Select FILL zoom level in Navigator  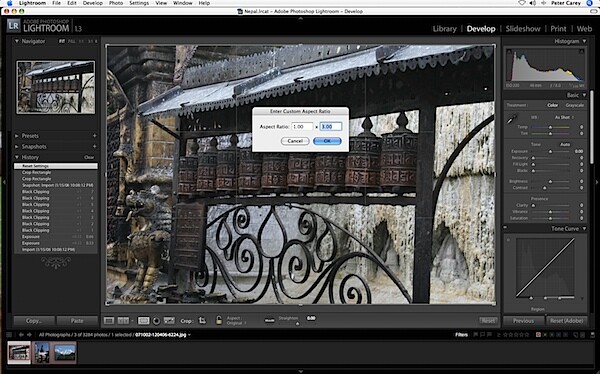coord(72,41)
